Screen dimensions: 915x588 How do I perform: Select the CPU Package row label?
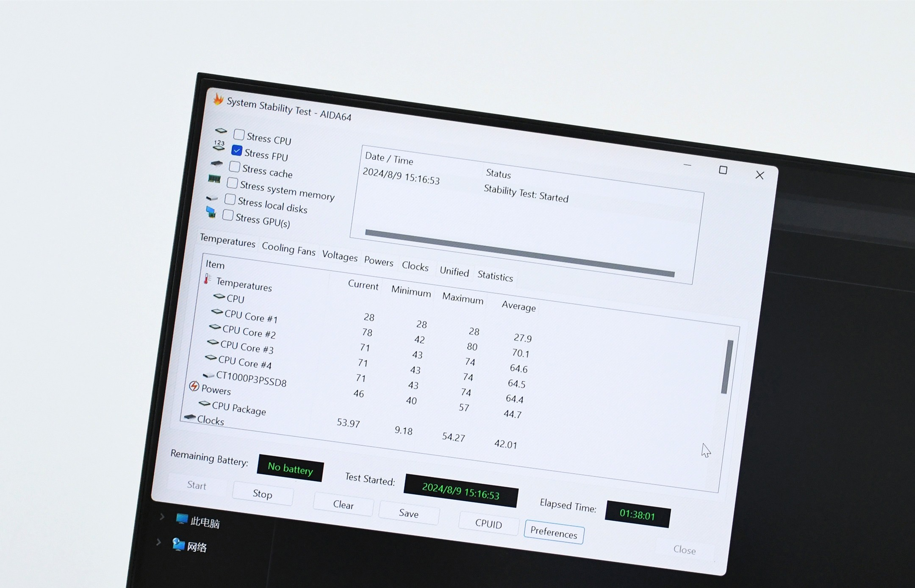238,408
